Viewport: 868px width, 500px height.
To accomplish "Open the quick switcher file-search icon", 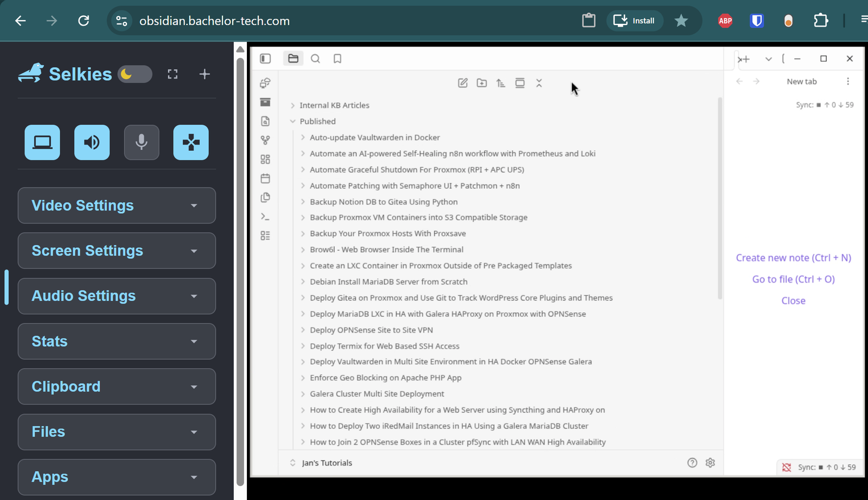I will (x=265, y=121).
